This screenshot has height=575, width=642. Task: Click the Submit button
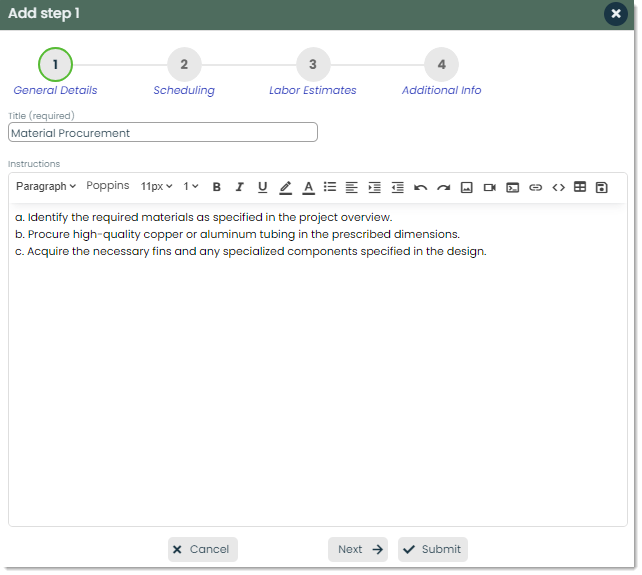(433, 549)
